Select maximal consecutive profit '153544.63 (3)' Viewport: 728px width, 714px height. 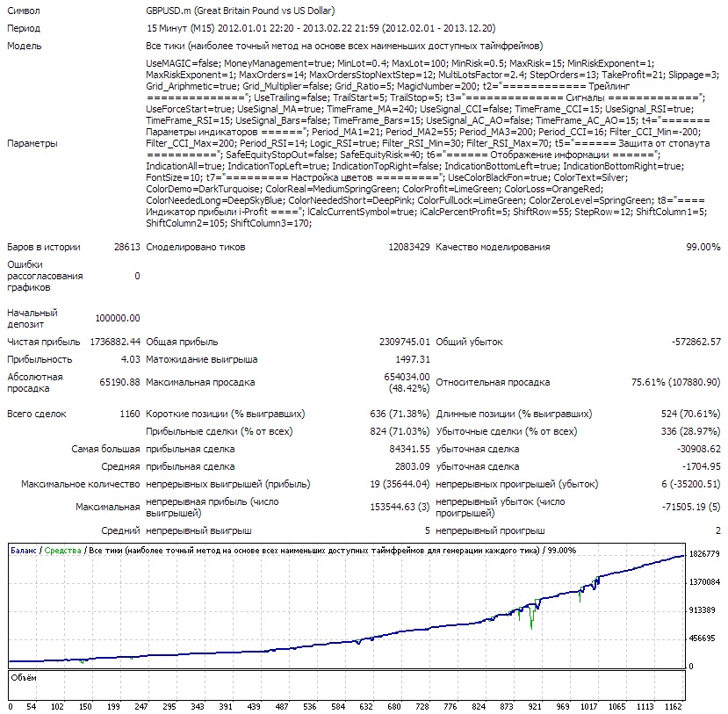point(400,508)
